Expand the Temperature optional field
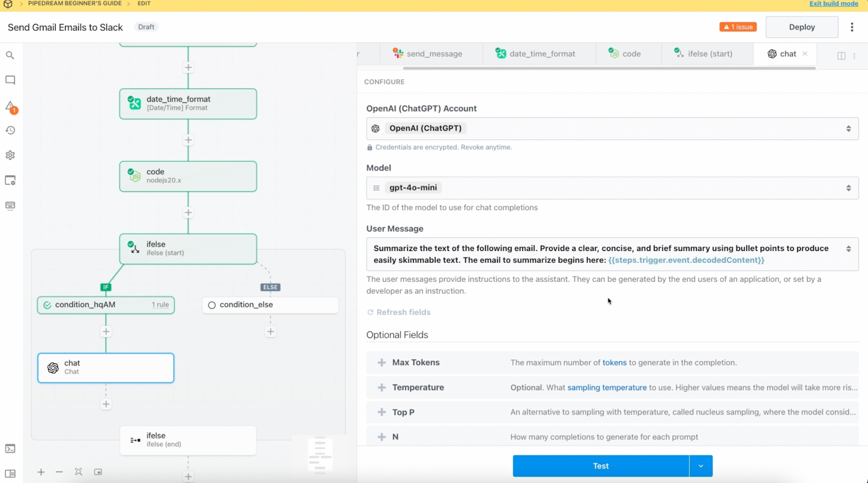Viewport: 868px width, 483px height. pos(381,388)
